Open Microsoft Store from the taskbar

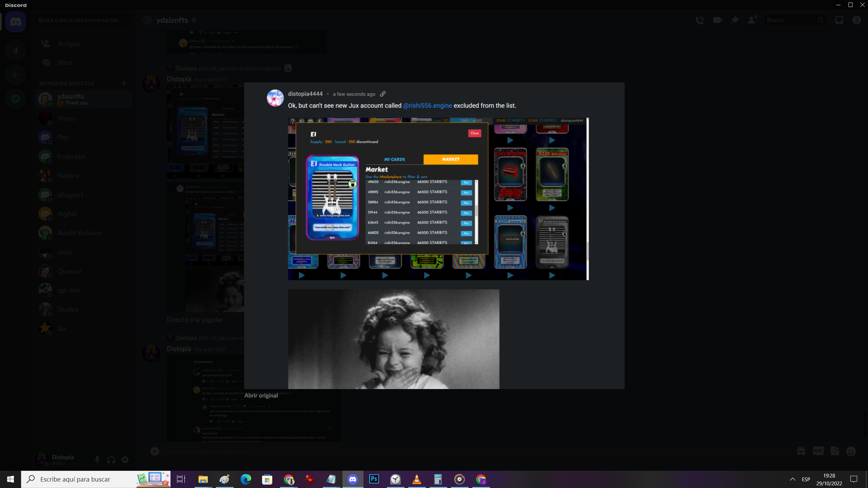(267, 479)
